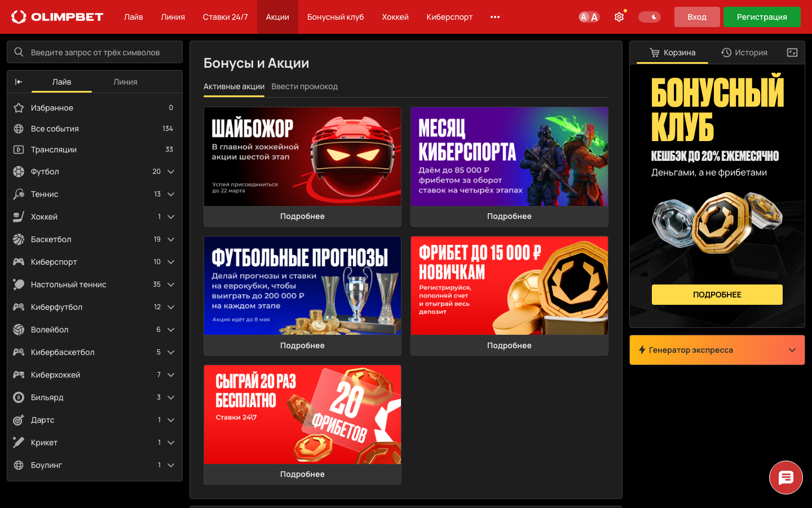Open Избранное star icon in sidebar
812x508 pixels.
click(19, 108)
